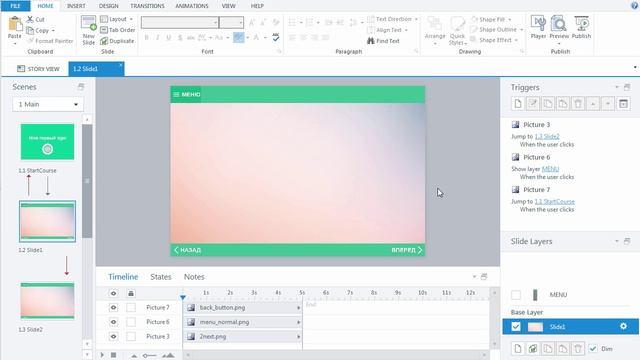Open the font name combo box

180,22
